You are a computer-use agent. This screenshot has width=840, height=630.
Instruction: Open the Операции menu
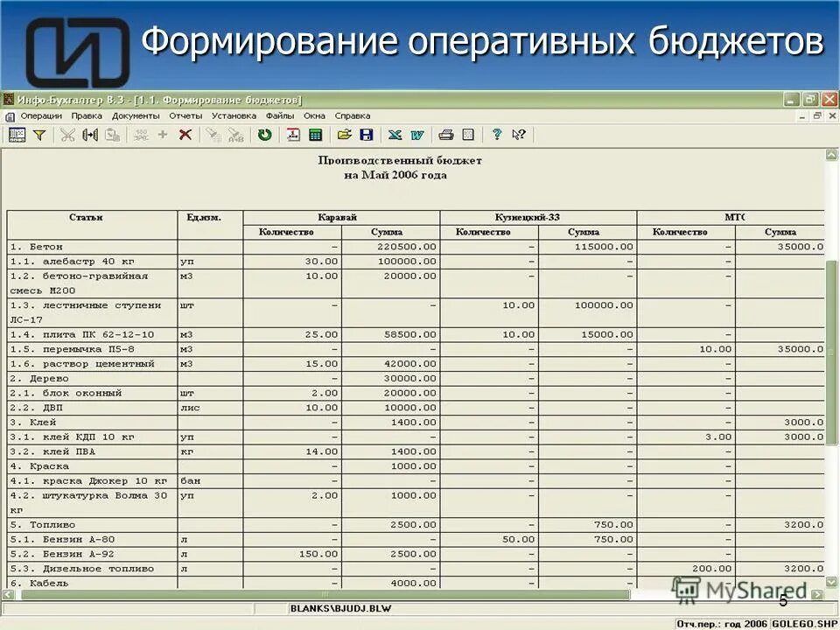pos(42,115)
